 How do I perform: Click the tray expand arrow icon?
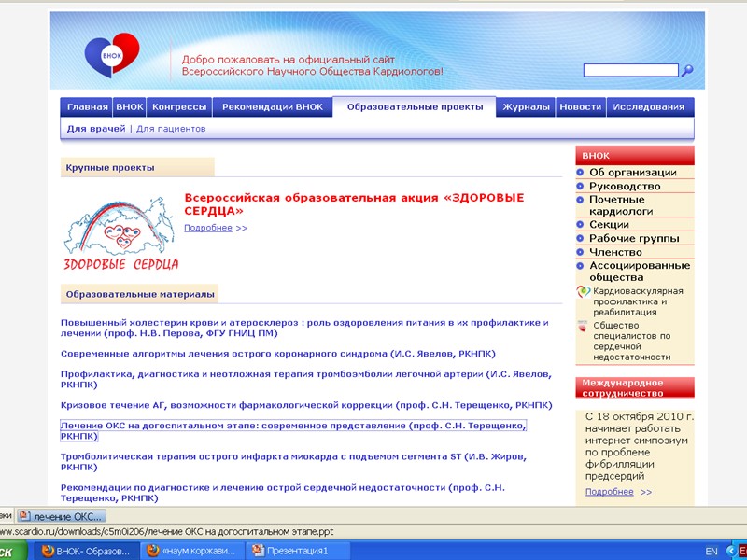click(730, 551)
